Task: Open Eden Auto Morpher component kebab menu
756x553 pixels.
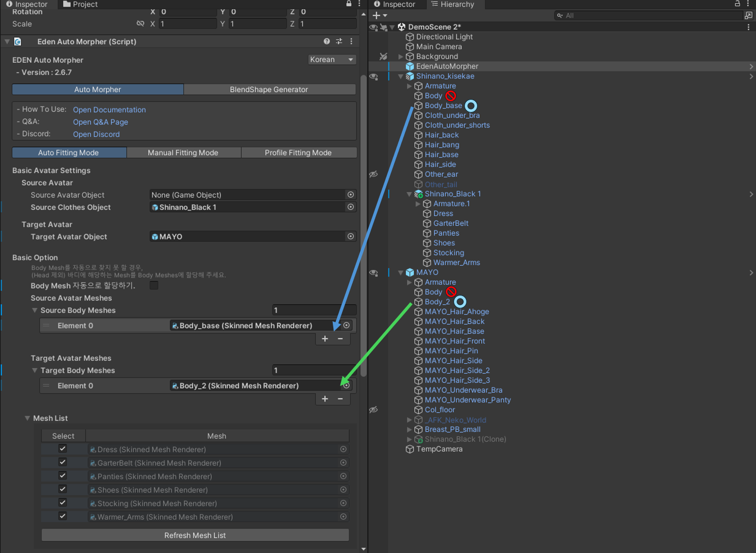Action: pyautogui.click(x=351, y=41)
